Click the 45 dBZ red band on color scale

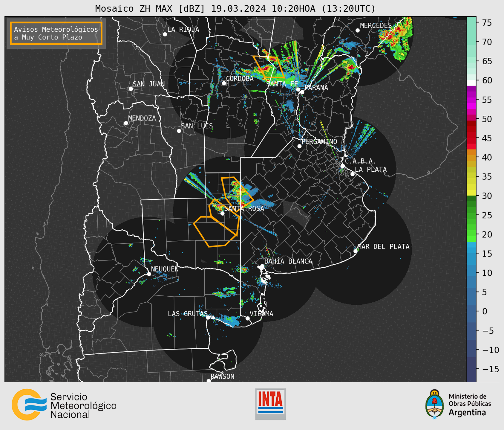pos(471,138)
